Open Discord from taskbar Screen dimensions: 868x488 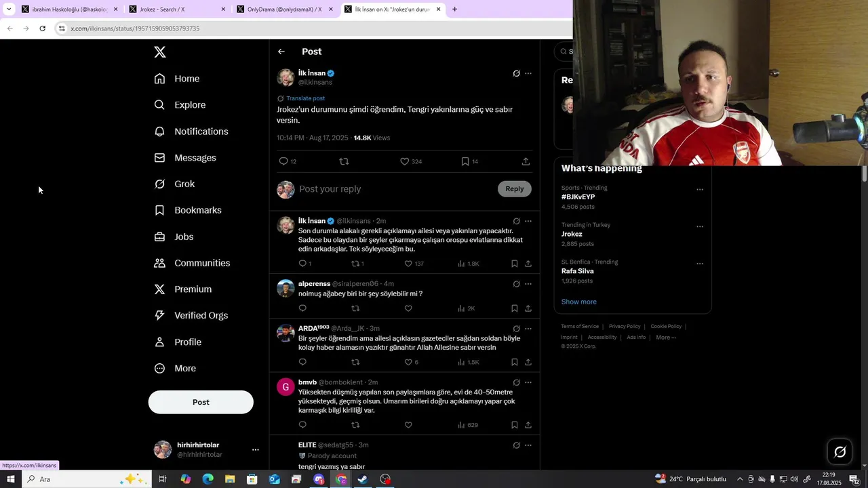tap(319, 479)
